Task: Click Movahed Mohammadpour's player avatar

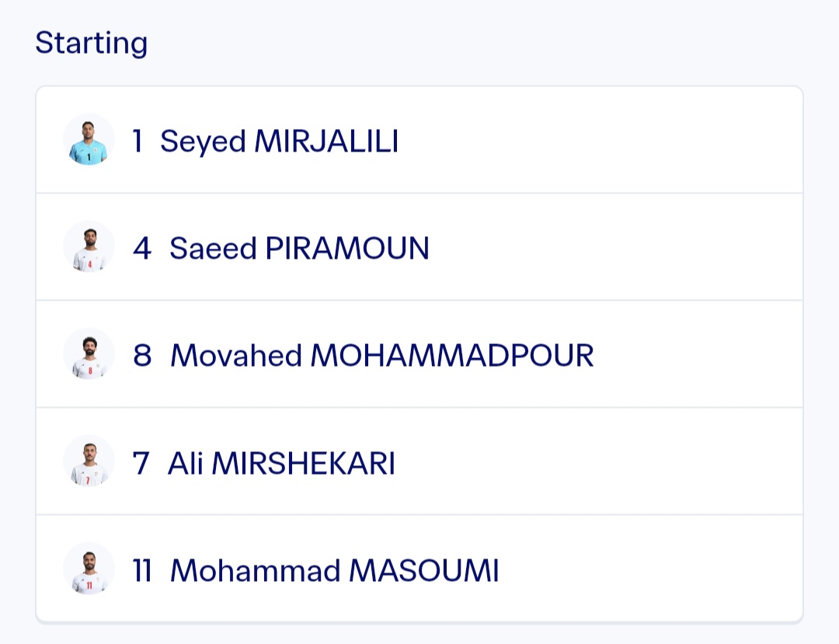Action: pos(89,354)
